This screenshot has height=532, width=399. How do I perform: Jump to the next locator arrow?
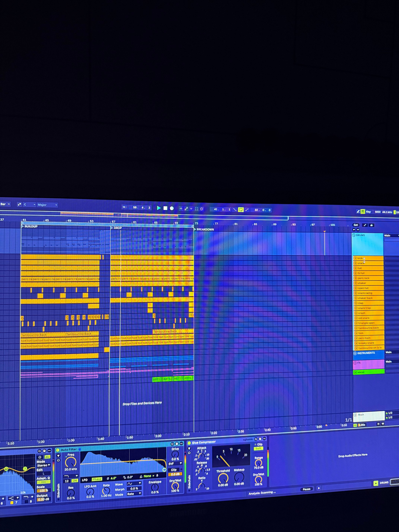coord(358,230)
